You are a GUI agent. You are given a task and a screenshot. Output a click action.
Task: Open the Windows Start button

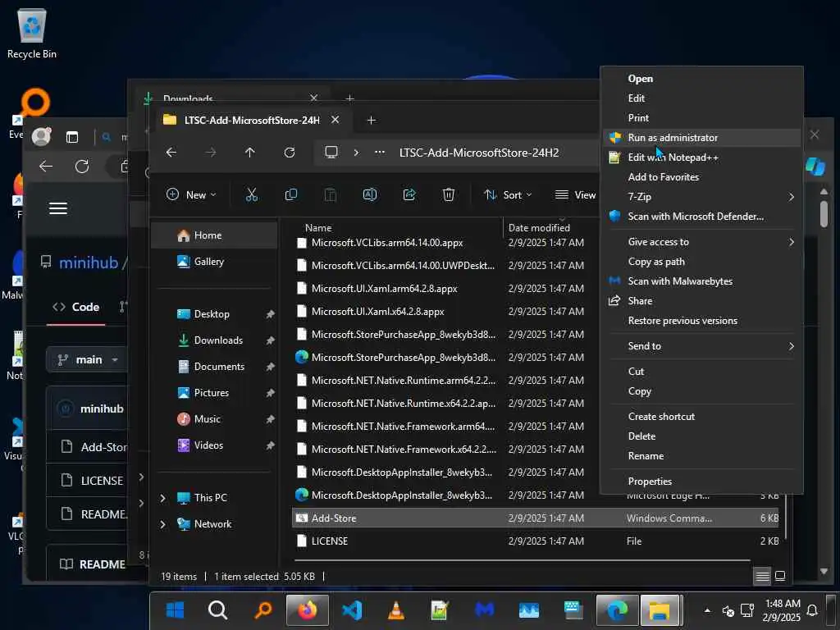[176, 609]
